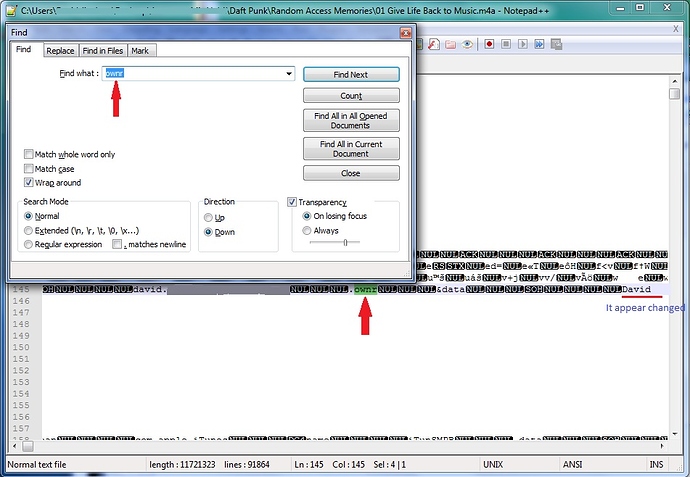Click the Close button in Find dialog
Image resolution: width=690 pixels, height=477 pixels.
pyautogui.click(x=351, y=173)
